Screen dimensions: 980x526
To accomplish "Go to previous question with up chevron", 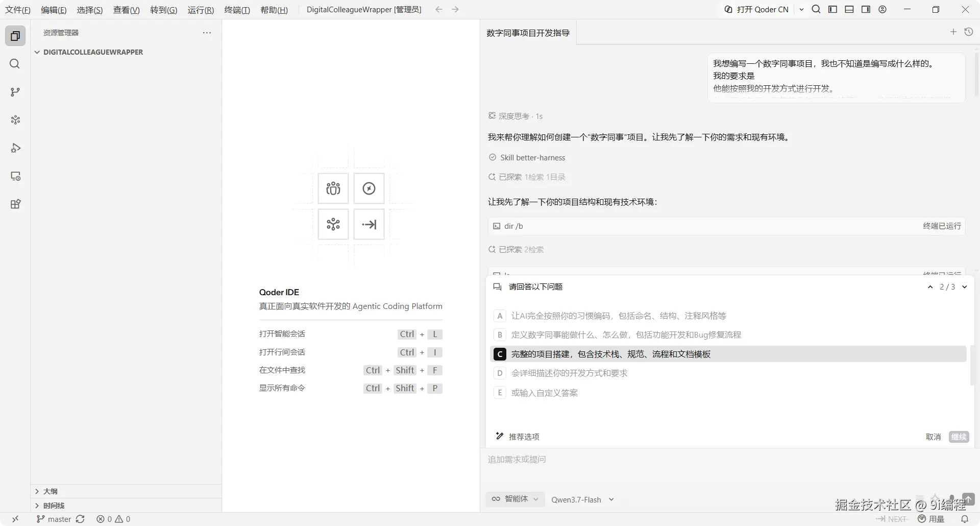I will [x=930, y=287].
